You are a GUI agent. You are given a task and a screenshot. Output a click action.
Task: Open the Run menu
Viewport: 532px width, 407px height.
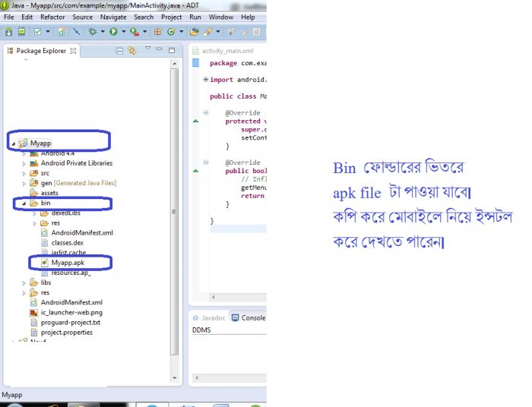195,17
